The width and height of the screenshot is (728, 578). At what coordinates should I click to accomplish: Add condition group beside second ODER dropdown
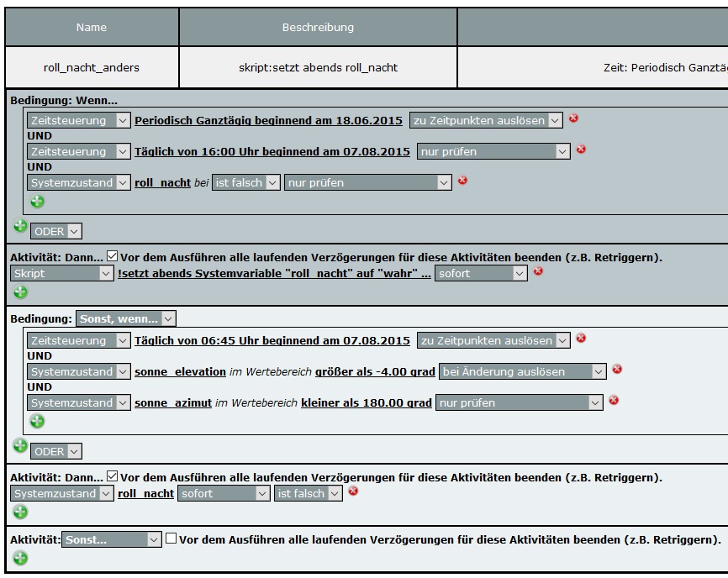[20, 446]
